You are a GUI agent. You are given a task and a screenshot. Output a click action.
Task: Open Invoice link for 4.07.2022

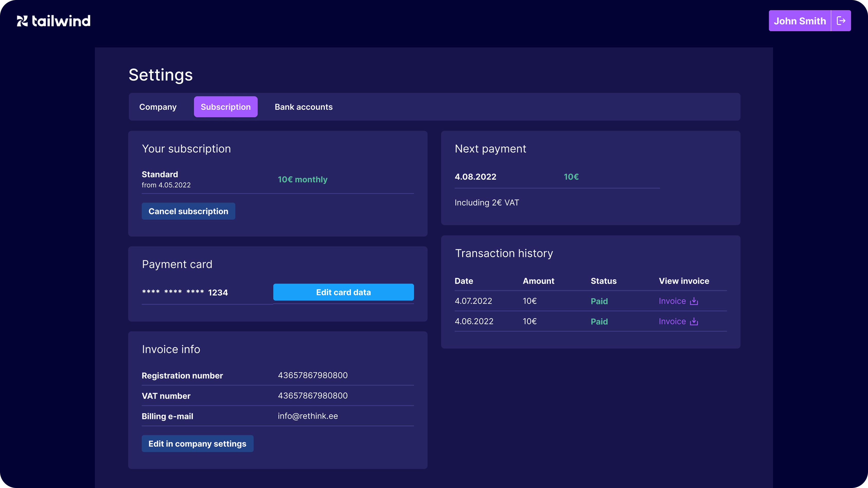[x=672, y=301]
